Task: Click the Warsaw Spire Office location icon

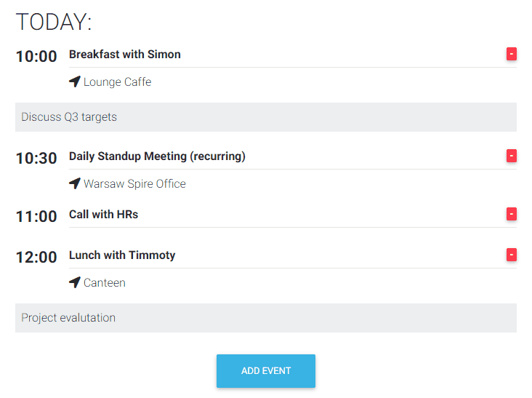Action: (x=74, y=183)
